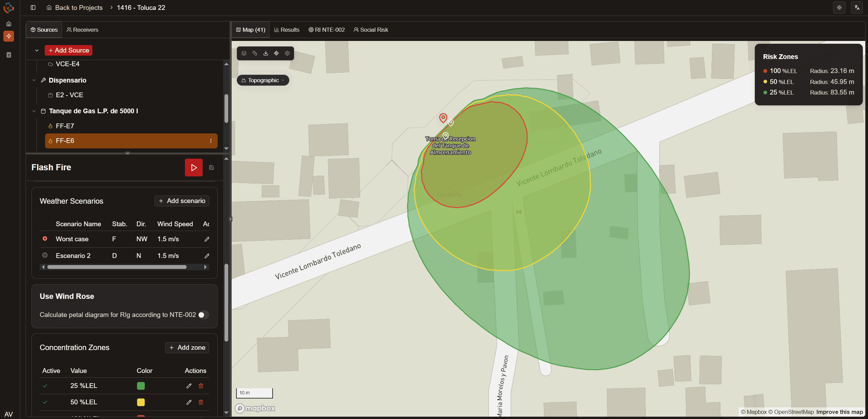Select the measure ruler tool on the map
The image size is (868, 419).
point(255,53)
